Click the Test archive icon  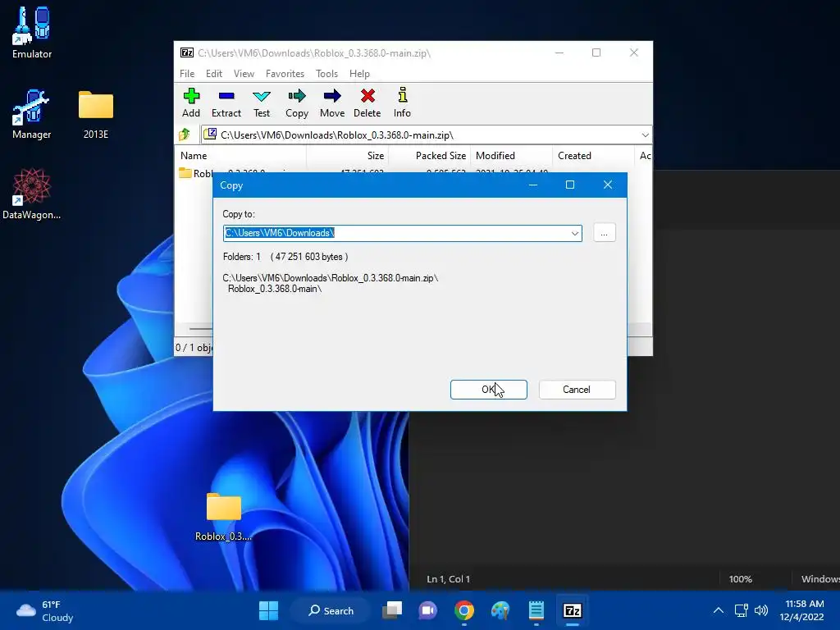262,103
